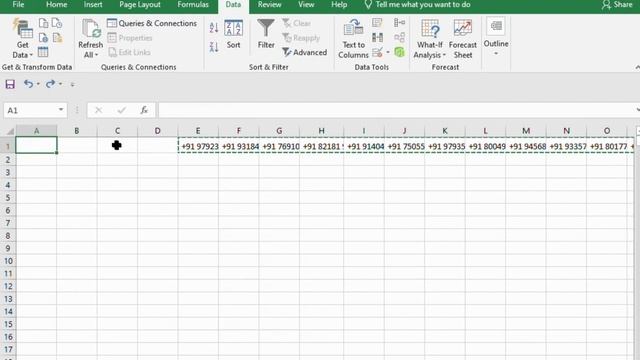Switch to the Insert tab
The width and height of the screenshot is (640, 360).
(93, 4)
